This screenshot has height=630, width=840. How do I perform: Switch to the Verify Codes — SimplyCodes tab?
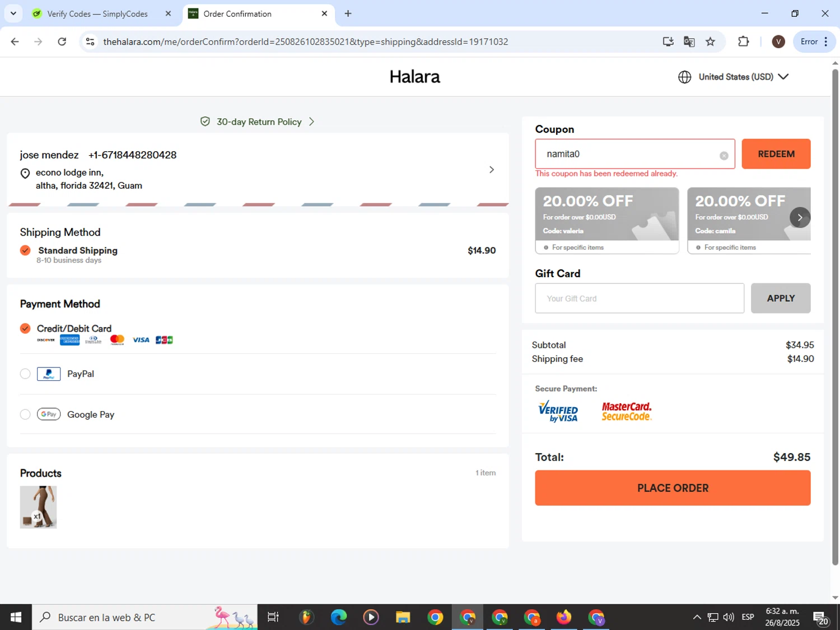[97, 14]
